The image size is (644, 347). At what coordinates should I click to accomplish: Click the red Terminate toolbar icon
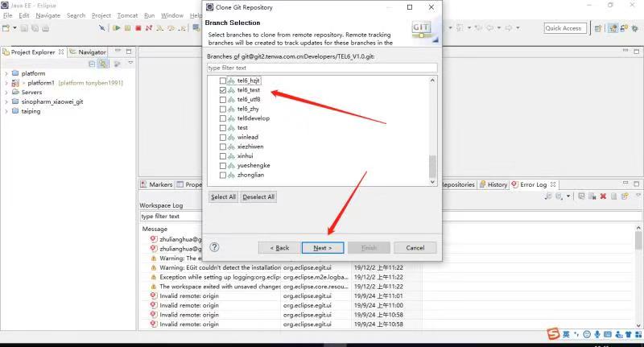click(x=138, y=28)
